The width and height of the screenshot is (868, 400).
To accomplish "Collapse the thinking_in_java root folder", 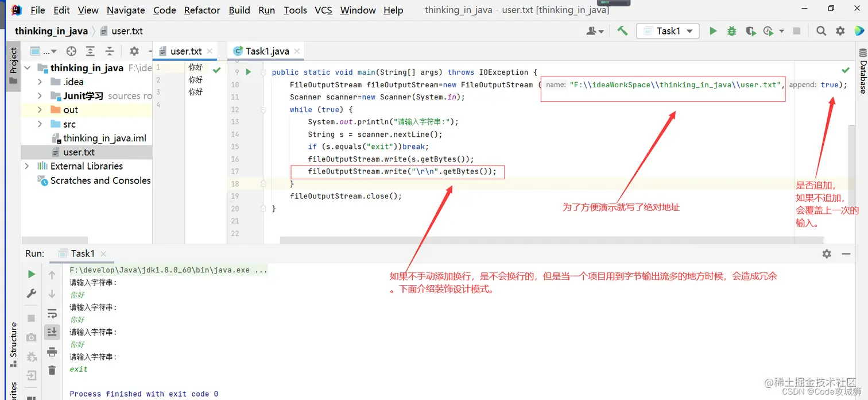I will tap(28, 68).
